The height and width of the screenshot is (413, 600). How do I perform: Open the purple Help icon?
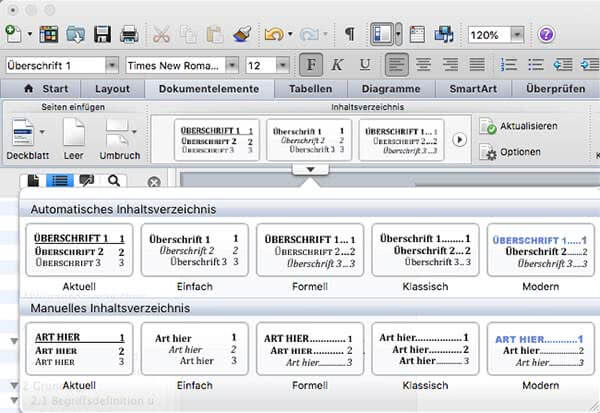click(x=546, y=34)
